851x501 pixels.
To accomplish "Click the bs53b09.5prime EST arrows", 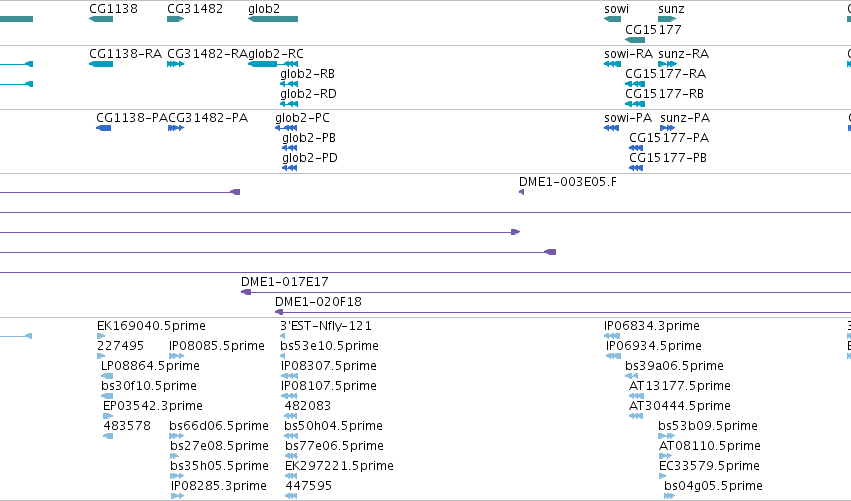I will coord(666,436).
